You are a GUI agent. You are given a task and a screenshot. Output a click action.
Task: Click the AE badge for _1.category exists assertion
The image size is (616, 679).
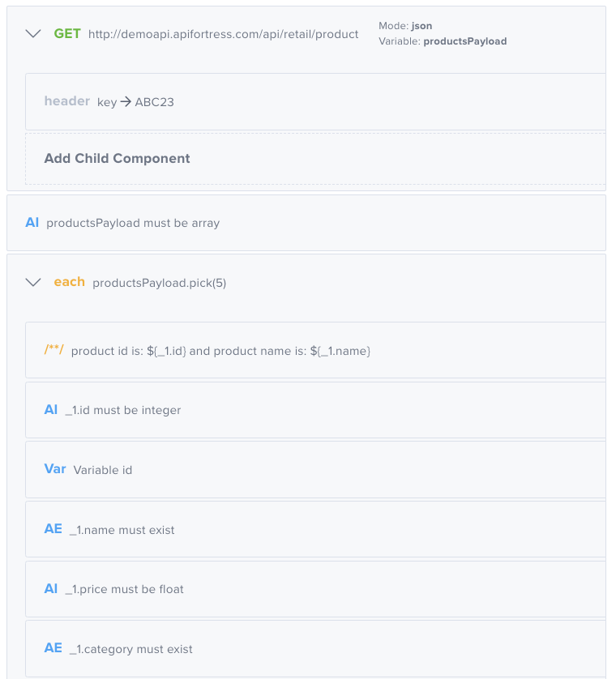click(x=53, y=648)
